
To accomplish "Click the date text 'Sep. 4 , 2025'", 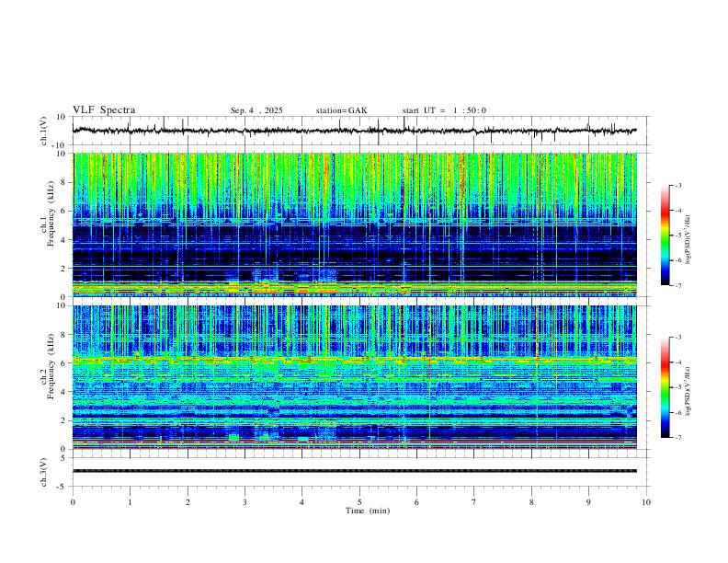I will click(256, 110).
